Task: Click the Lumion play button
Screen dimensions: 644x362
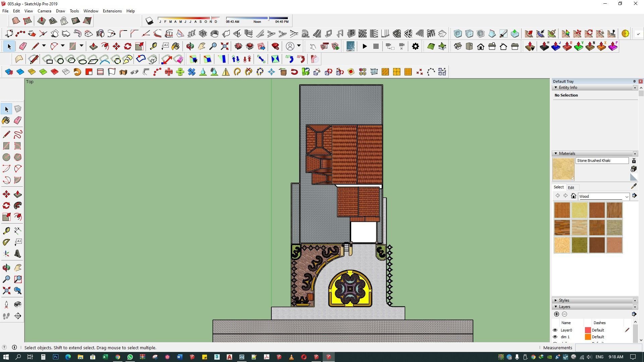Action: [x=365, y=47]
